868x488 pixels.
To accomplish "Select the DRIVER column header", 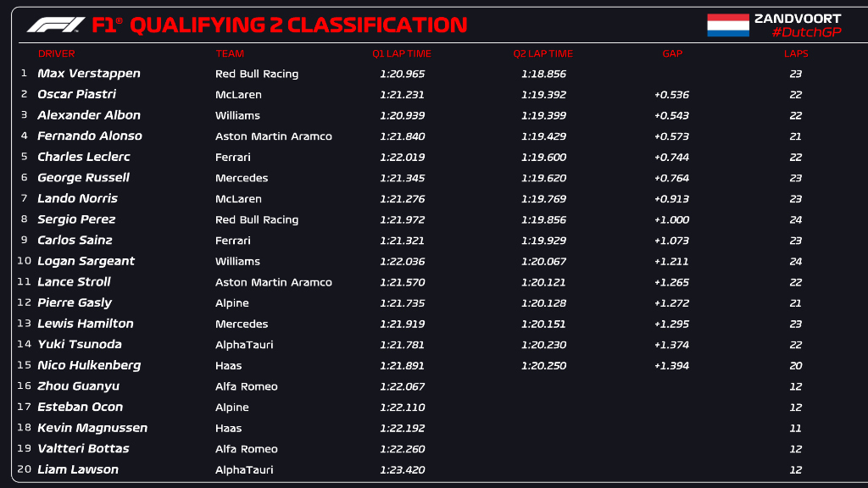I will [56, 53].
